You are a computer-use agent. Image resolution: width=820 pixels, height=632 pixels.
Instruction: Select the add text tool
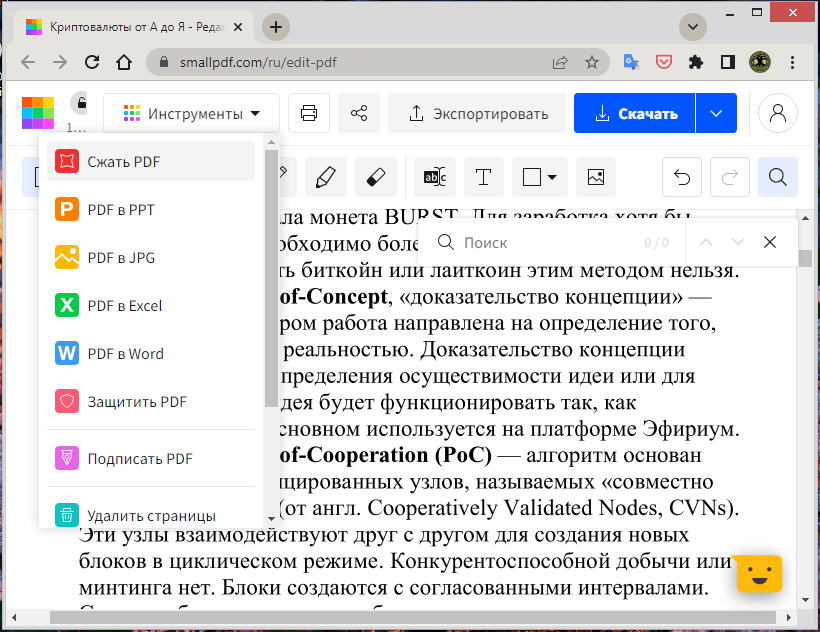483,177
